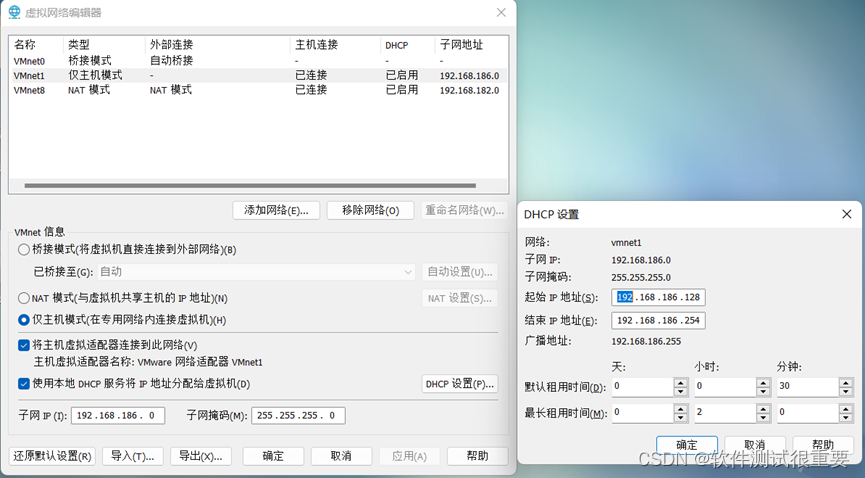865x478 pixels.
Task: Toggle 使用本地 DHCP 服务 checkbox
Action: (x=24, y=384)
